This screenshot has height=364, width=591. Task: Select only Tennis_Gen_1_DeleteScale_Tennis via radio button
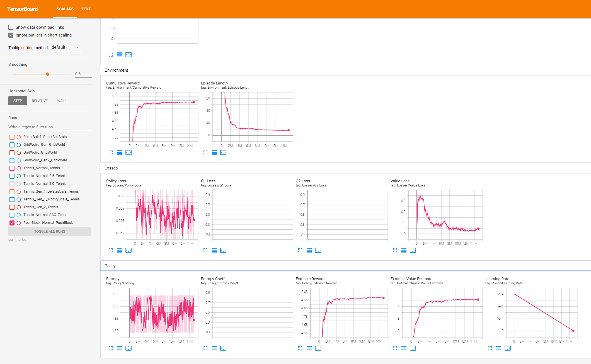(x=19, y=191)
